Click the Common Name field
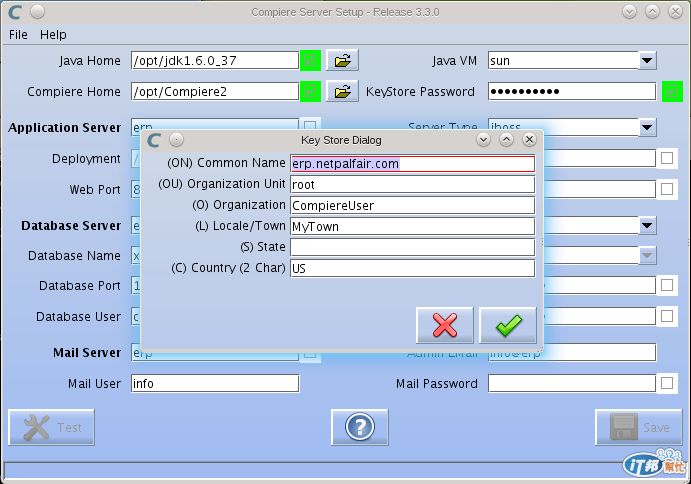691x484 pixels. click(412, 164)
